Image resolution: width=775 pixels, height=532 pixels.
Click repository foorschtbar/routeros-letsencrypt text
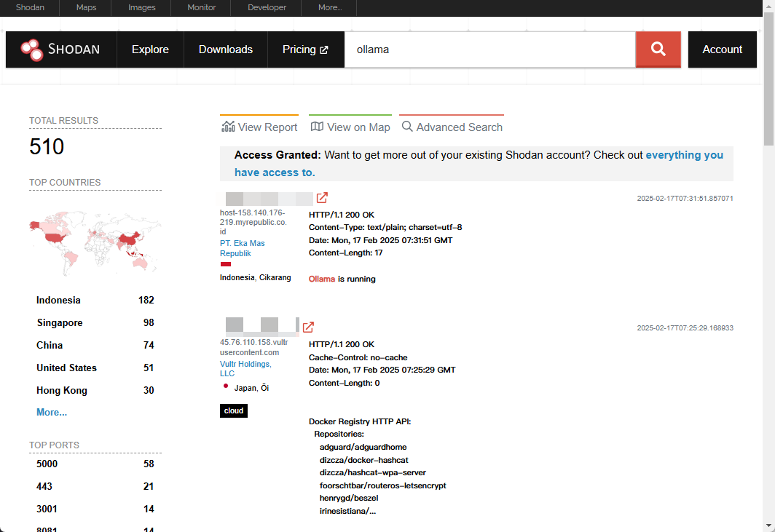(x=382, y=485)
